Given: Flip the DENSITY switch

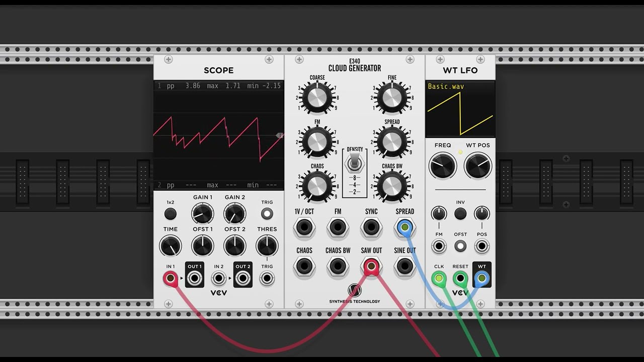Looking at the screenshot, I should [355, 162].
